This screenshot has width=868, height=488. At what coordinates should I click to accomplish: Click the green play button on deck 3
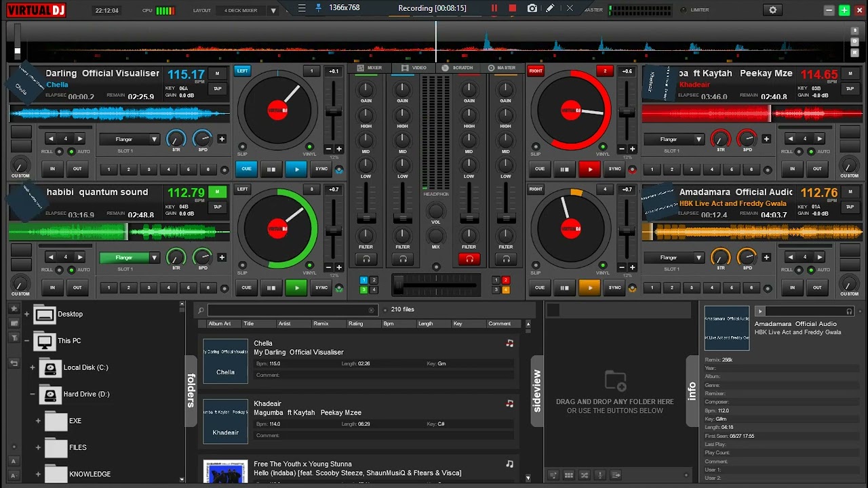coord(296,287)
